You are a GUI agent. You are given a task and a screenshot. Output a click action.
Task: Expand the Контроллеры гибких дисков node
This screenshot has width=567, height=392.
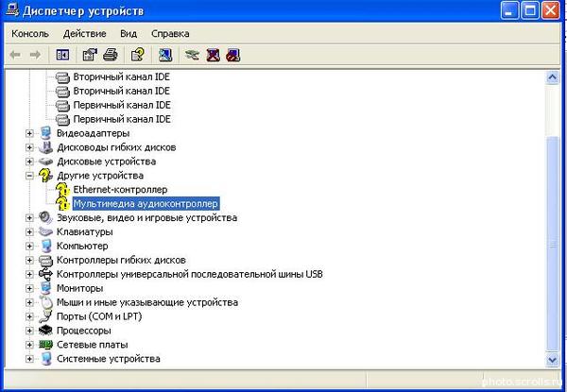[x=29, y=260]
